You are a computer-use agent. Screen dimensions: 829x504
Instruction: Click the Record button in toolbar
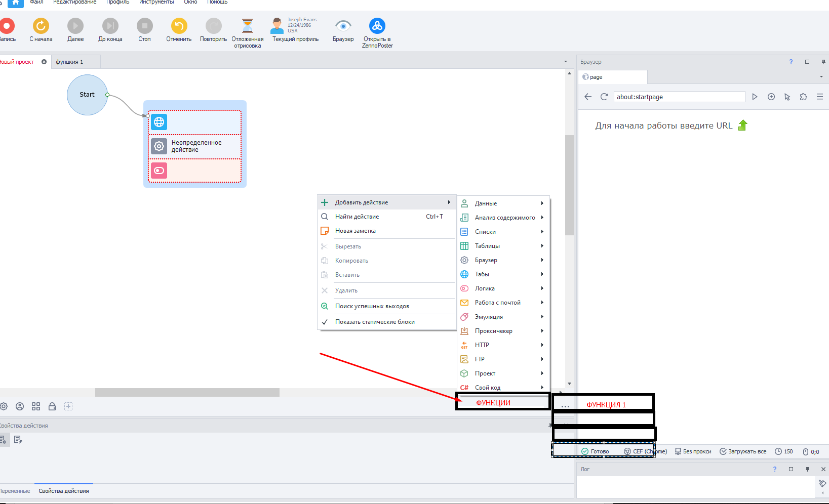pos(7,26)
